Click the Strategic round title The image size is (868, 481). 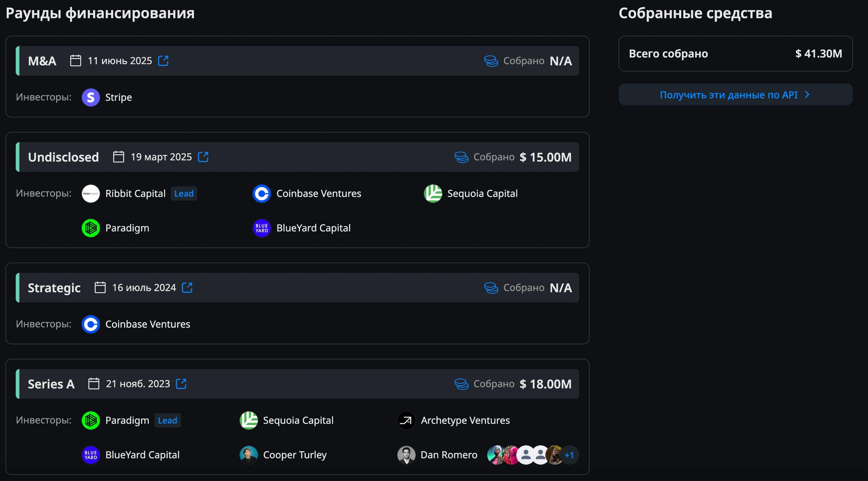coord(54,287)
